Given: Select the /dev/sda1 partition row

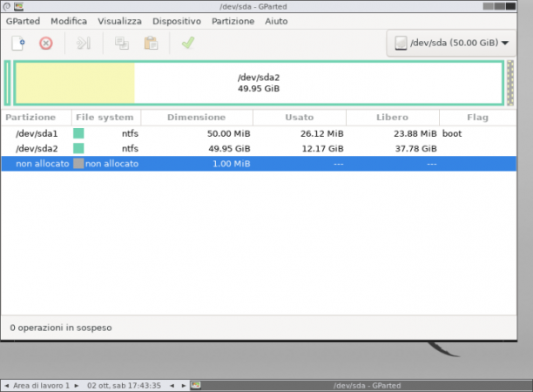Looking at the screenshot, I should 259,133.
